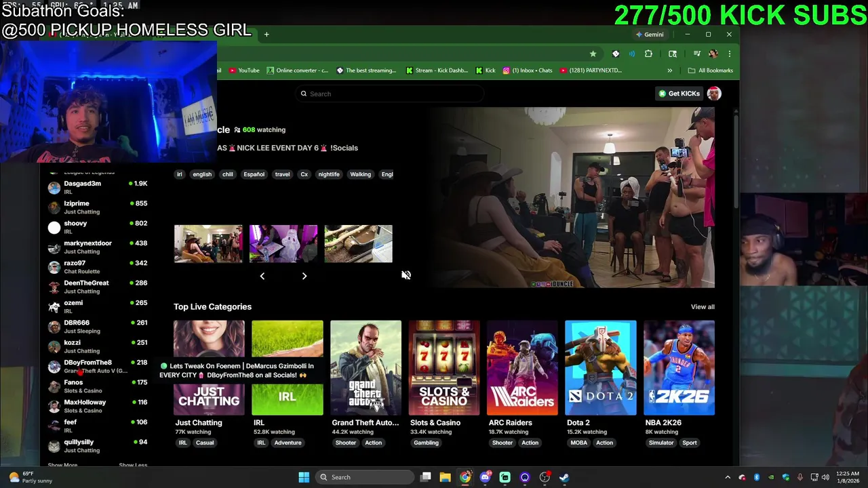
Task: Open shoovy channel in sidebar
Action: tap(98, 227)
